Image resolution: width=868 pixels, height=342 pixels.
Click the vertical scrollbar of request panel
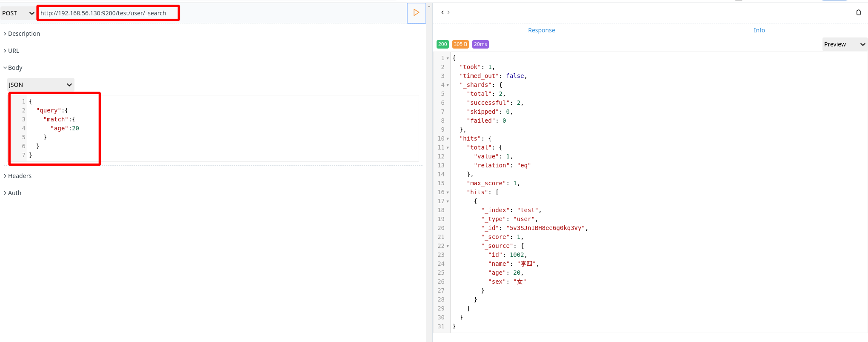pos(429,172)
